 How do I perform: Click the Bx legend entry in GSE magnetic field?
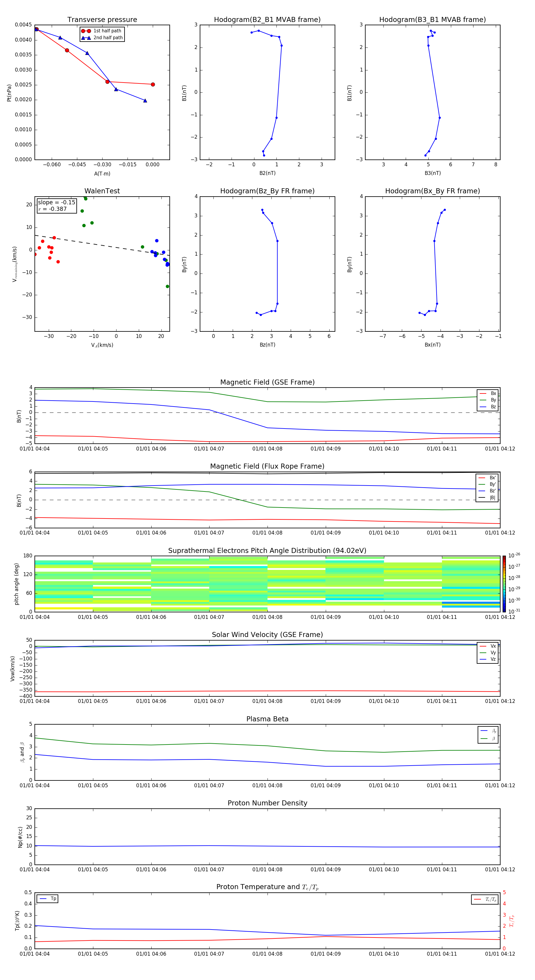pos(488,393)
